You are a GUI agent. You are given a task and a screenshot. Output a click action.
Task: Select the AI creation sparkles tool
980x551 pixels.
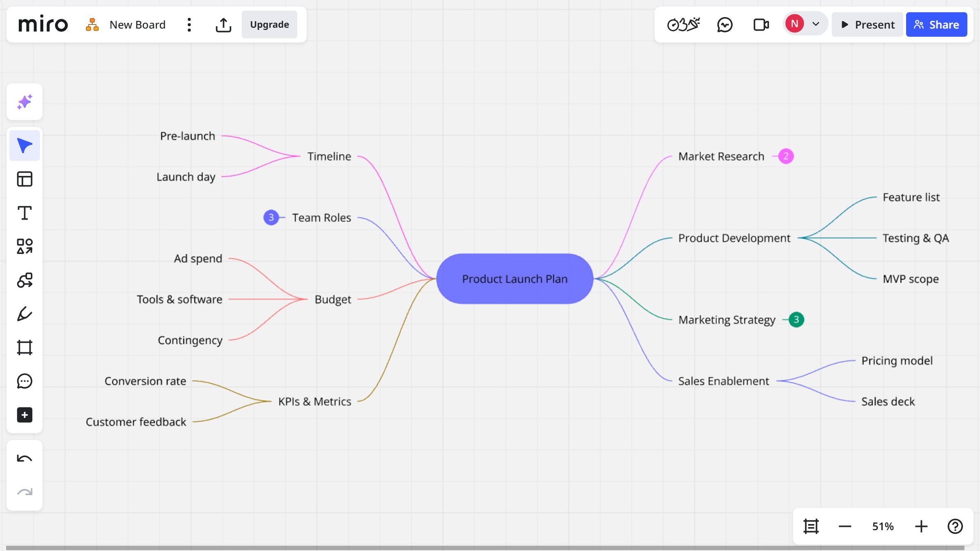point(24,102)
